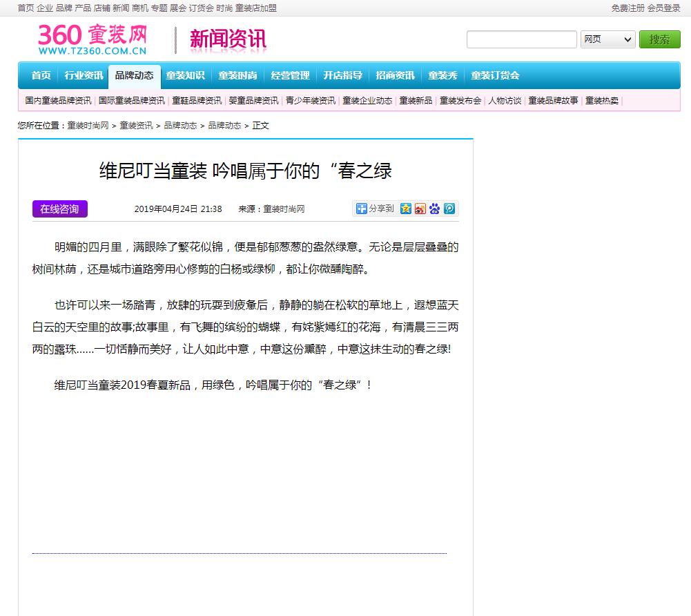The height and width of the screenshot is (616, 691).
Task: Click 展会 in the top gray bar
Action: coord(178,8)
